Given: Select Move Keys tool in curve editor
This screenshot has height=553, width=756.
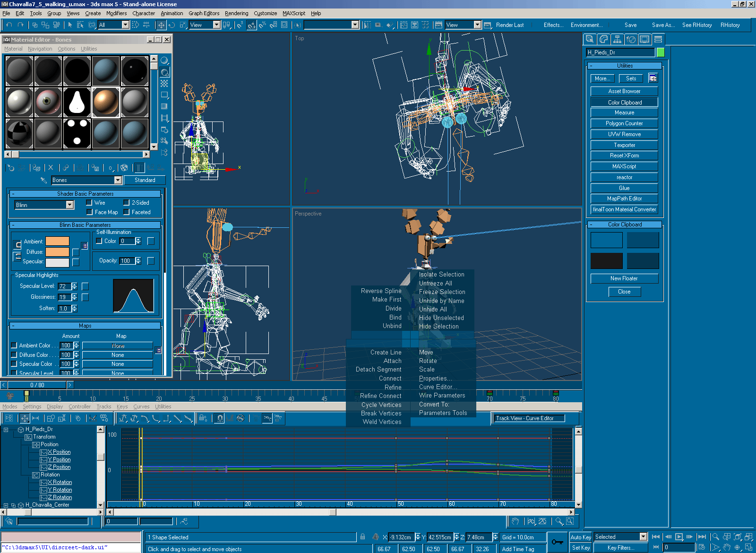Looking at the screenshot, I should (x=24, y=418).
